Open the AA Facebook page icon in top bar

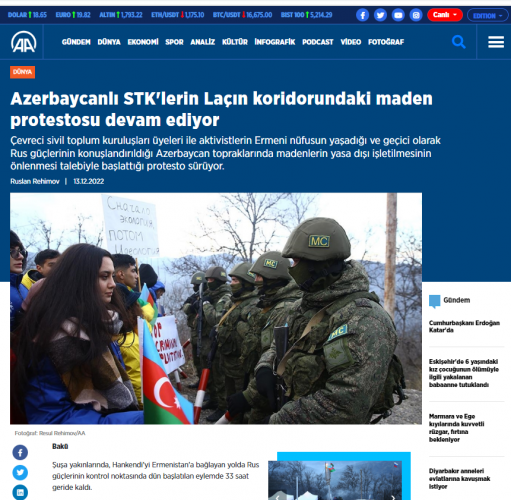coord(362,15)
